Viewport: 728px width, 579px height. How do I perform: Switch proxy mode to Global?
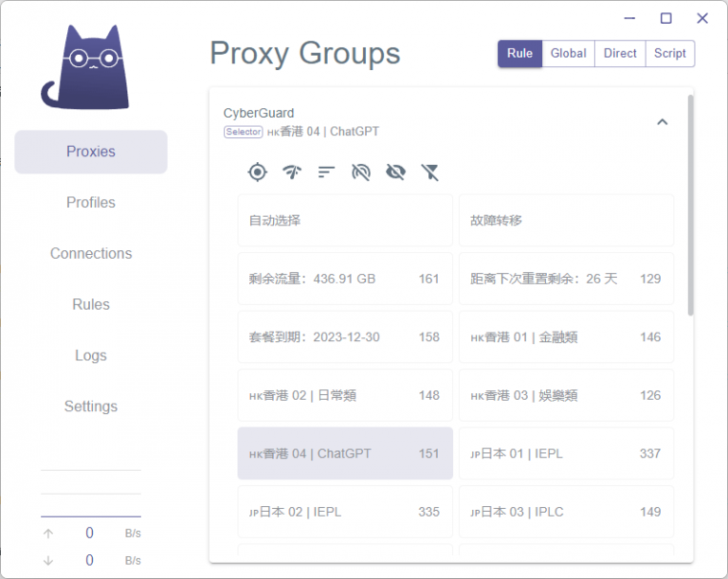568,54
